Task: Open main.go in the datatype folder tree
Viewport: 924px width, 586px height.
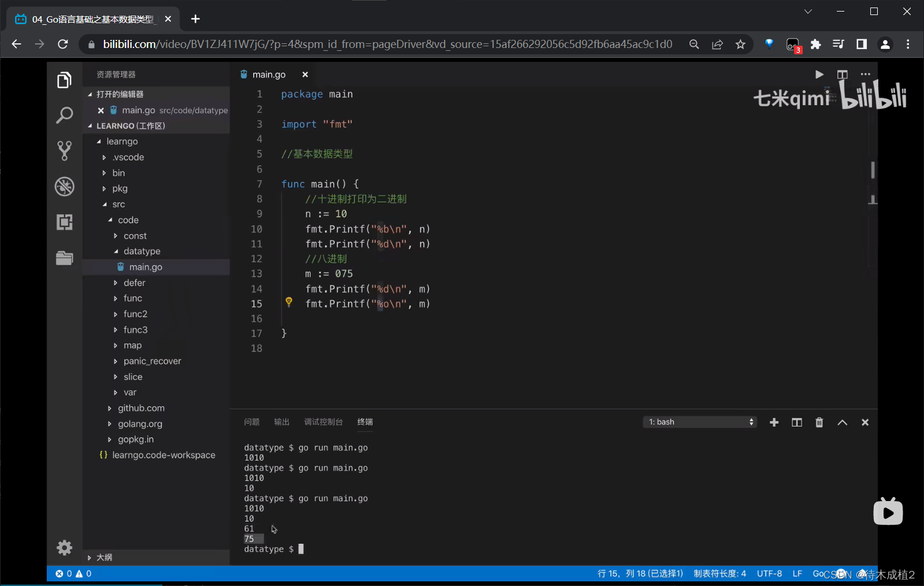Action: [x=146, y=267]
